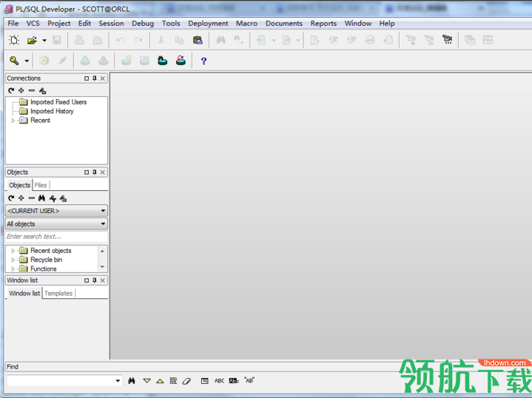The height and width of the screenshot is (398, 532).
Task: Open the Reports menu
Action: [323, 24]
